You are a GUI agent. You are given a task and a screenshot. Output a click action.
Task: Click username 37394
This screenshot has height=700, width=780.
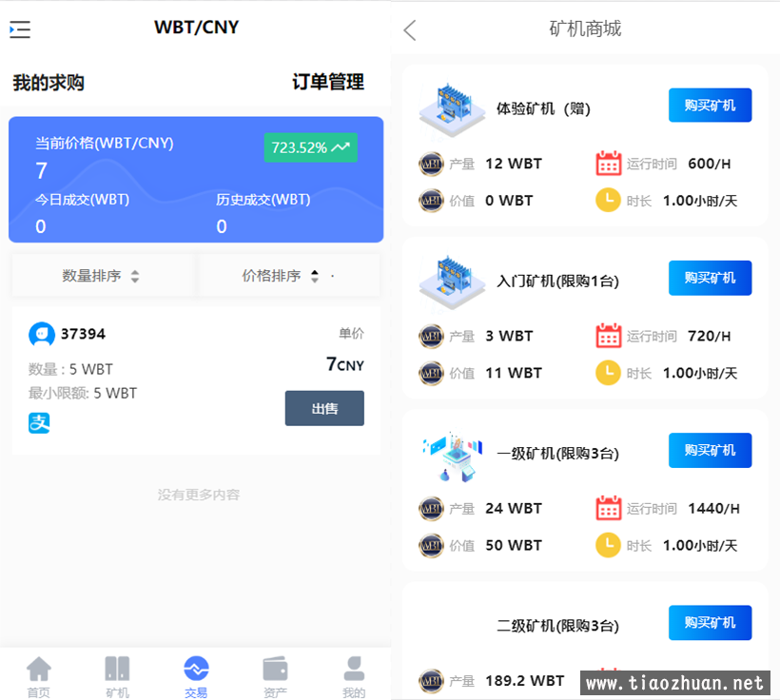pyautogui.click(x=83, y=334)
